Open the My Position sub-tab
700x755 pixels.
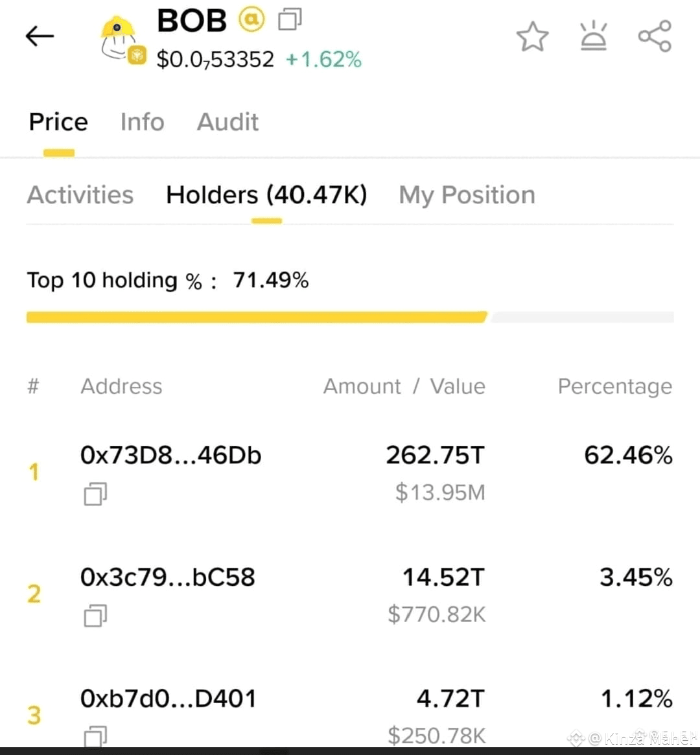tap(467, 195)
